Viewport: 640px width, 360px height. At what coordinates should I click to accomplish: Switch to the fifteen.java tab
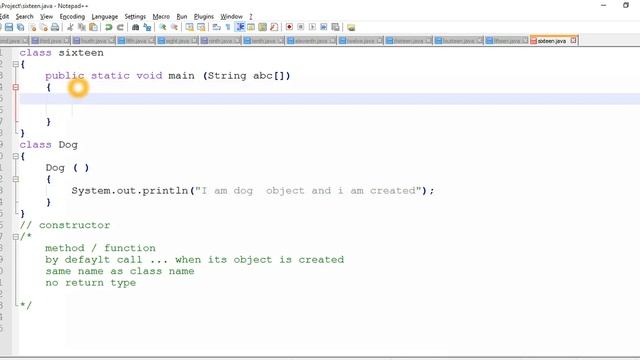coord(506,41)
